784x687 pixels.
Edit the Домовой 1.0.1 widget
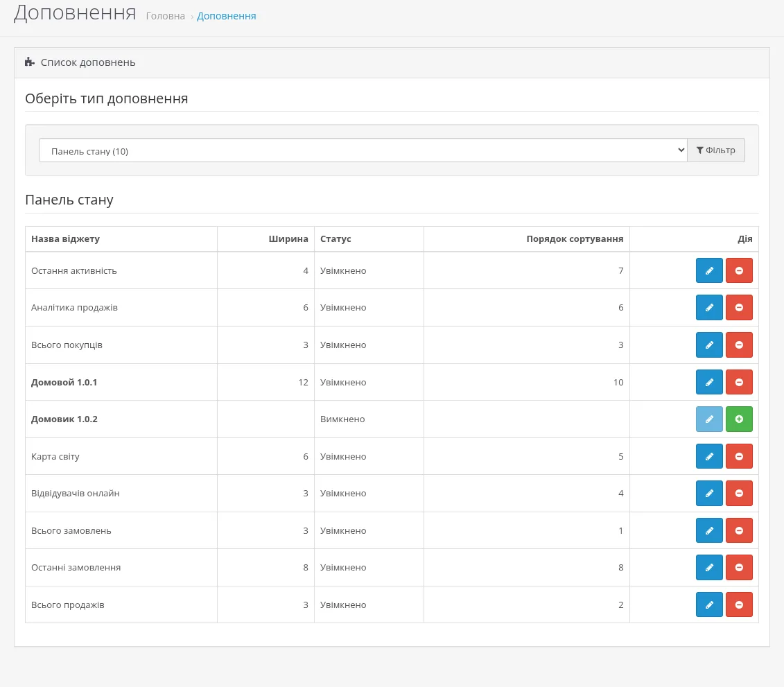[709, 382]
